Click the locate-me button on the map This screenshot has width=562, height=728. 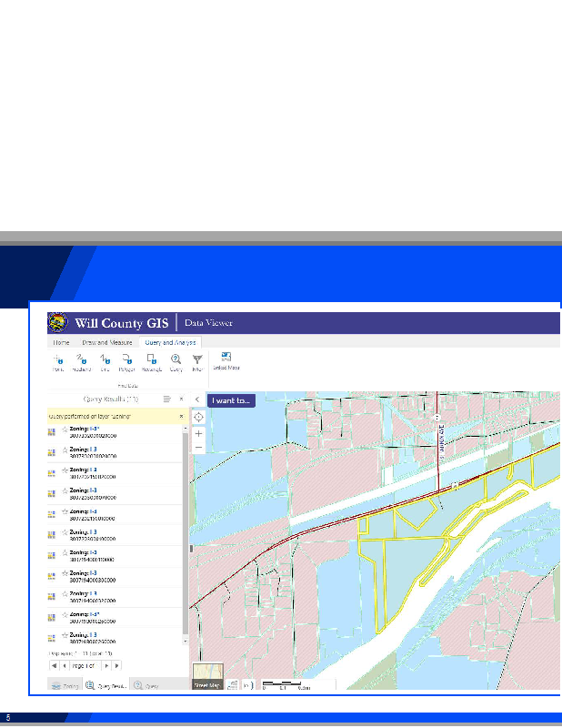[x=198, y=416]
